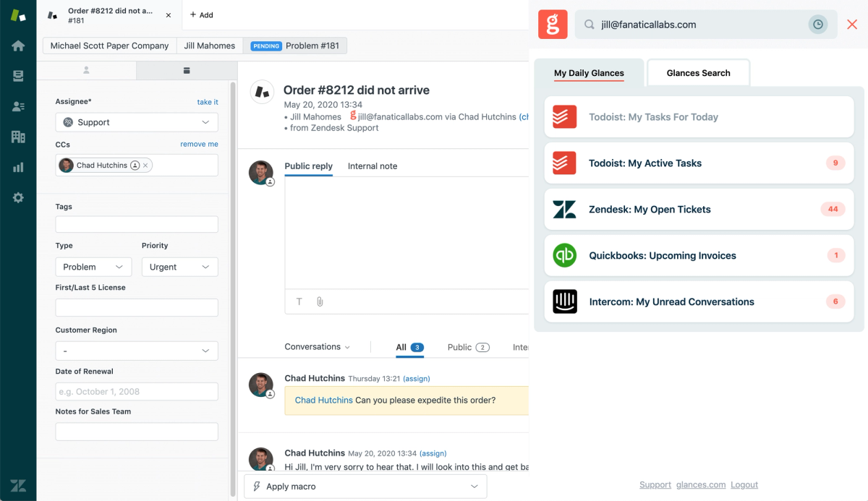The image size is (868, 501).
Task: Click the search magnifier icon in Glances
Action: 590,25
